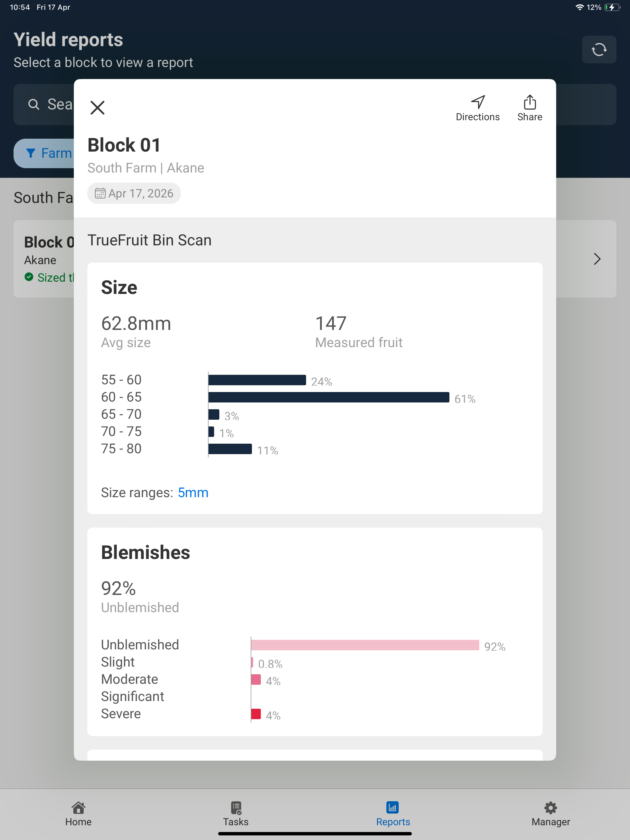This screenshot has width=630, height=840.
Task: Tap the Unblemished 92% pink bar
Action: [365, 645]
